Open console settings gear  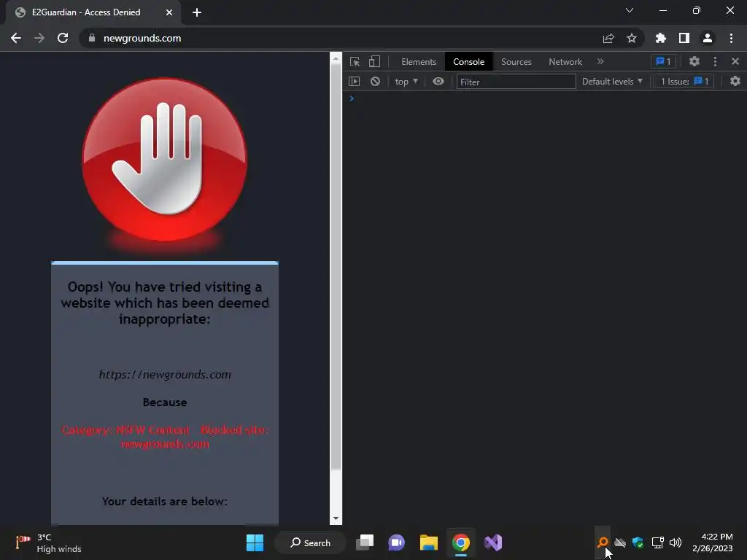point(735,82)
